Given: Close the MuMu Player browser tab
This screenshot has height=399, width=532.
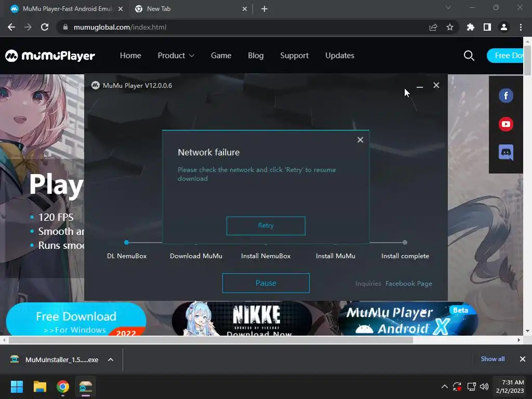Looking at the screenshot, I should pyautogui.click(x=121, y=9).
